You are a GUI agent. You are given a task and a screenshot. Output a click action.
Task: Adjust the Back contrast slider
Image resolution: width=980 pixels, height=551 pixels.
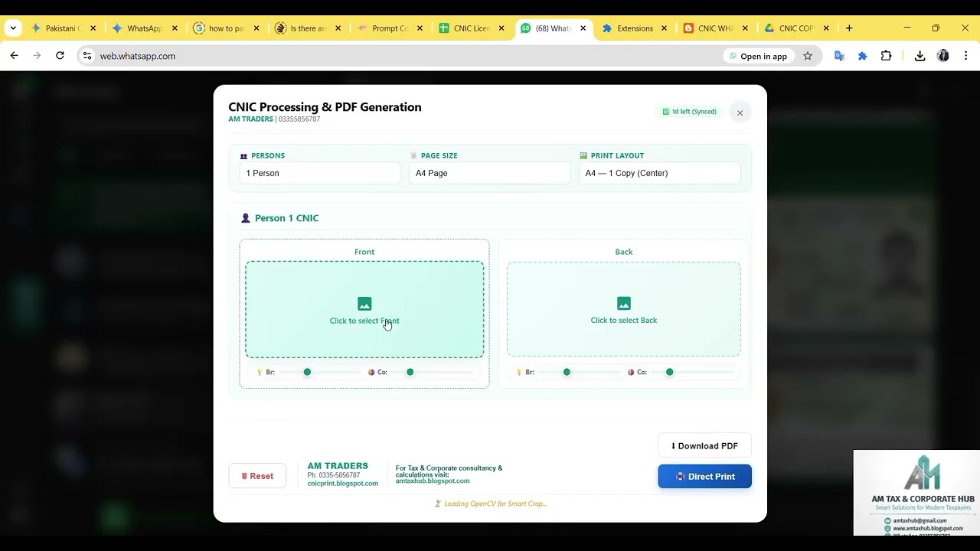[691, 372]
